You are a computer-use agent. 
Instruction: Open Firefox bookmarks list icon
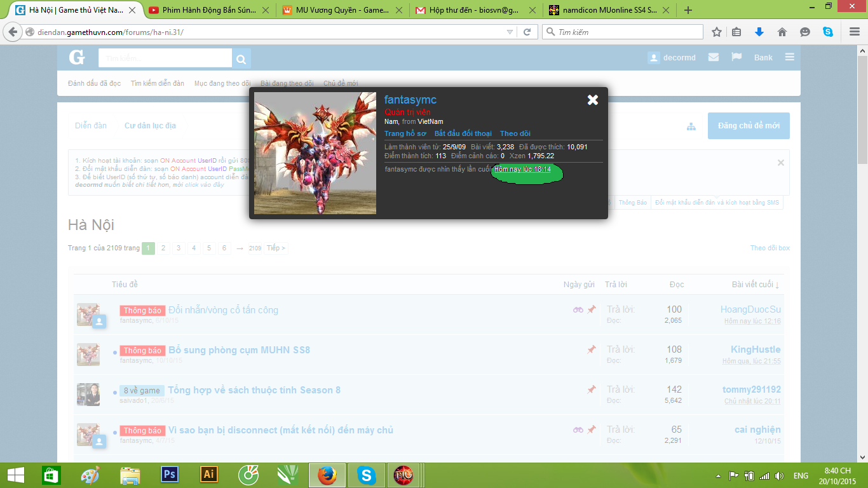[737, 32]
